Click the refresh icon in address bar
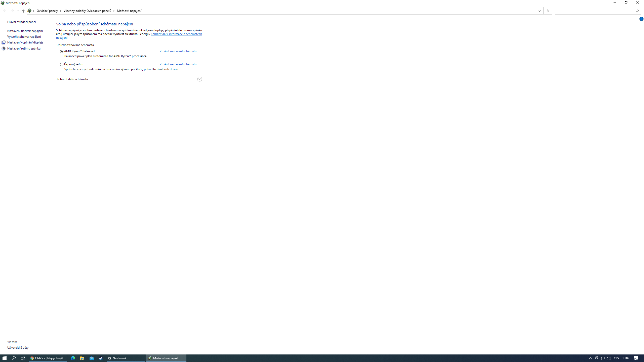The height and width of the screenshot is (362, 644). click(x=548, y=11)
